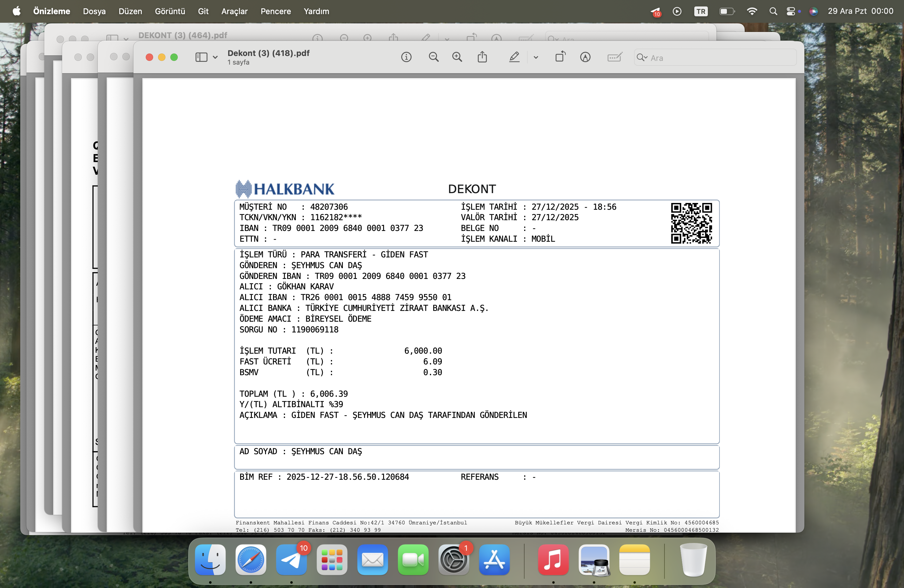Open Control Center
Screen dimensions: 904x588
[x=791, y=11]
